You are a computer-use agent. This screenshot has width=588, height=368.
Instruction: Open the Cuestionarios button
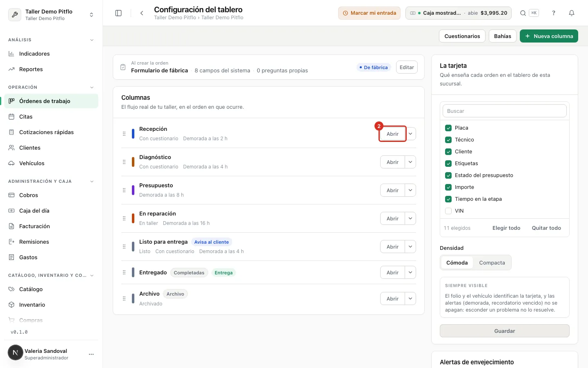coord(462,36)
